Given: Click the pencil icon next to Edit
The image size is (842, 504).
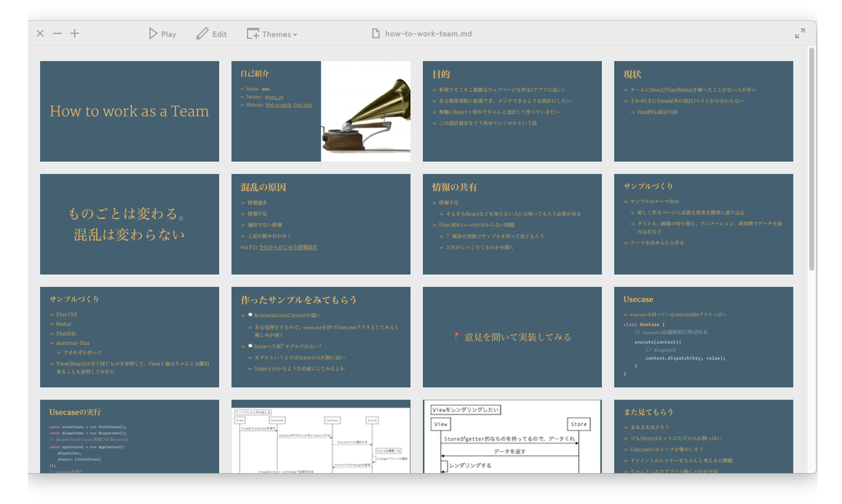Looking at the screenshot, I should [202, 34].
